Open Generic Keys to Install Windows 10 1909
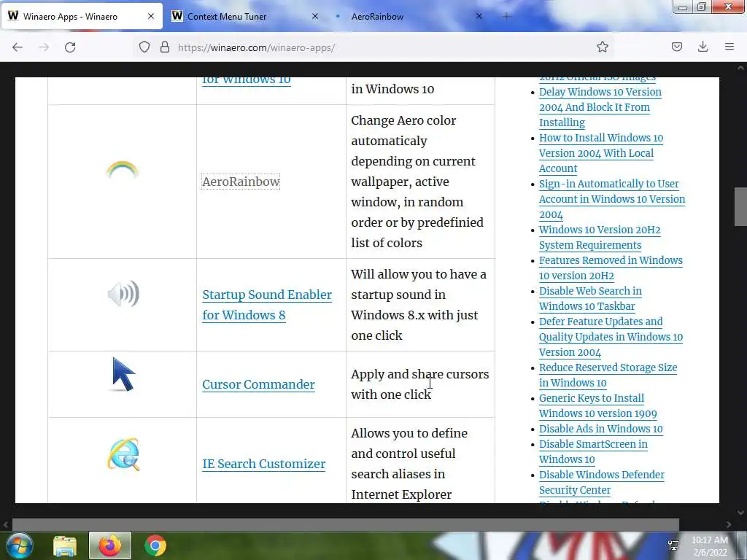Image resolution: width=747 pixels, height=560 pixels. [598, 405]
